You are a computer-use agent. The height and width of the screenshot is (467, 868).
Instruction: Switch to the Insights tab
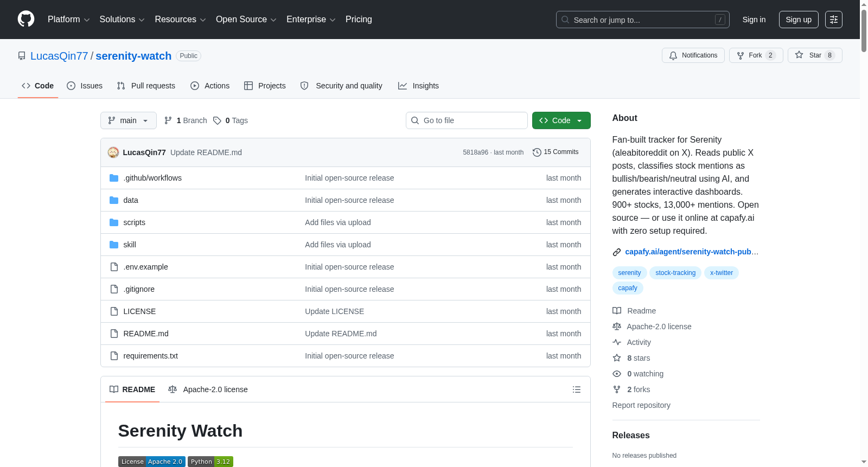coord(418,86)
